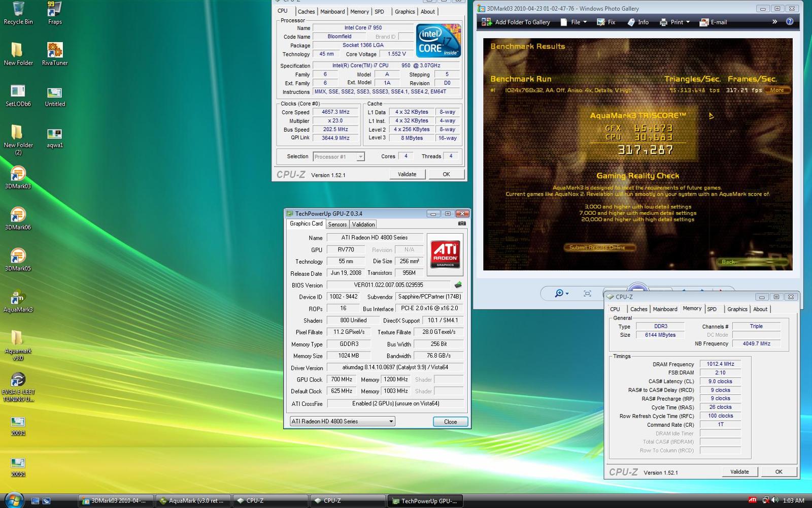812x508 pixels.
Task: Click the DRAM Frequency 1012.4 MHz value
Action: pos(720,364)
